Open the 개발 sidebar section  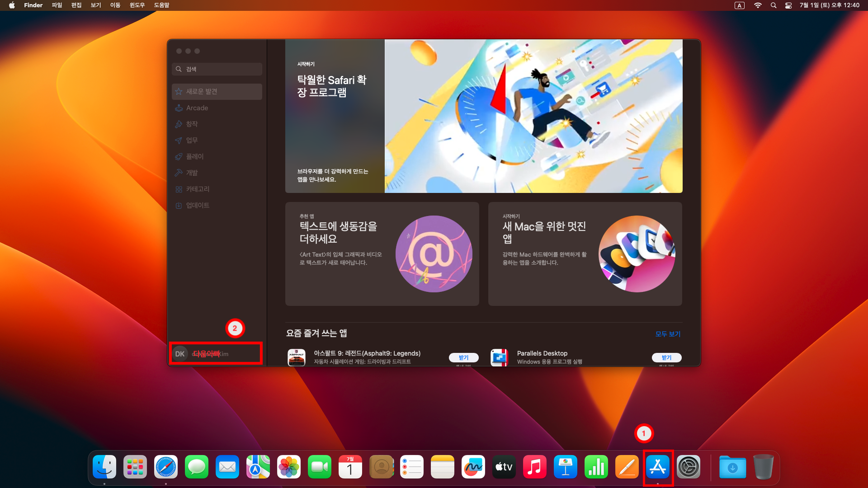(217, 173)
